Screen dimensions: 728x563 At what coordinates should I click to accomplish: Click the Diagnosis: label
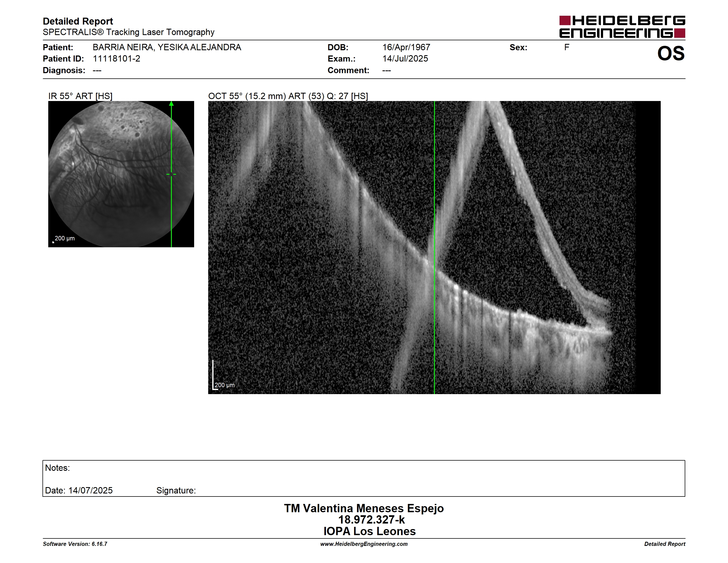coord(64,70)
